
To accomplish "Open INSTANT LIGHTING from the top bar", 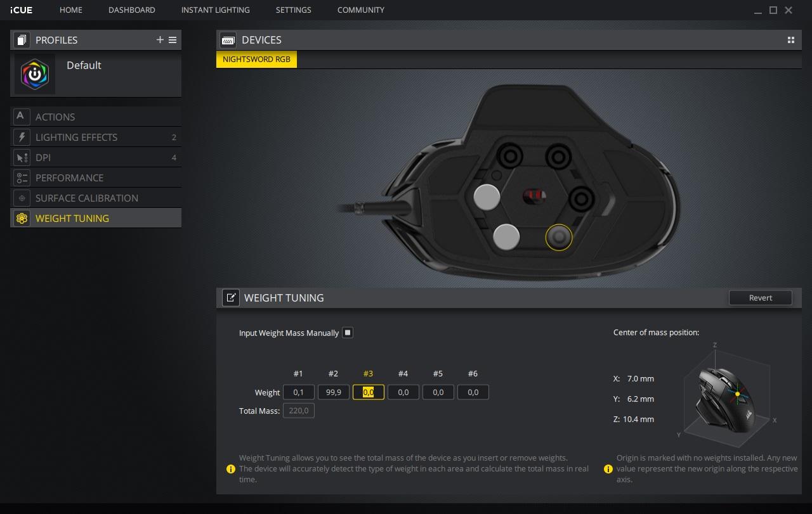I will [216, 10].
